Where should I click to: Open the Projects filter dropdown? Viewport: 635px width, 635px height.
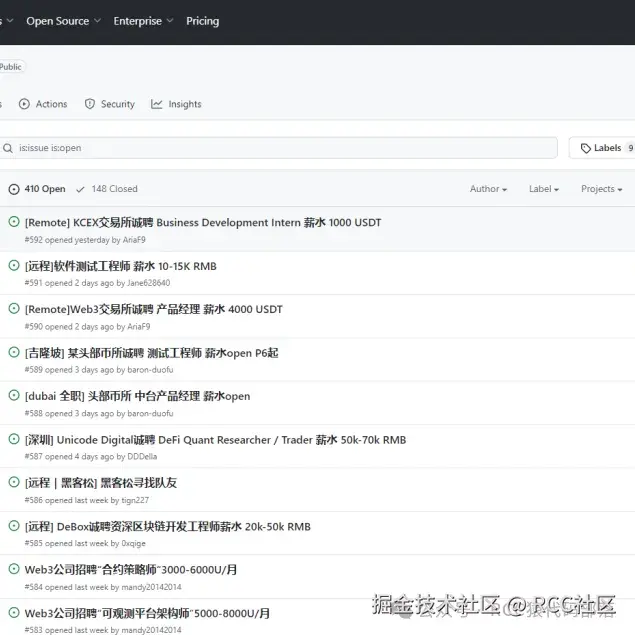click(601, 189)
